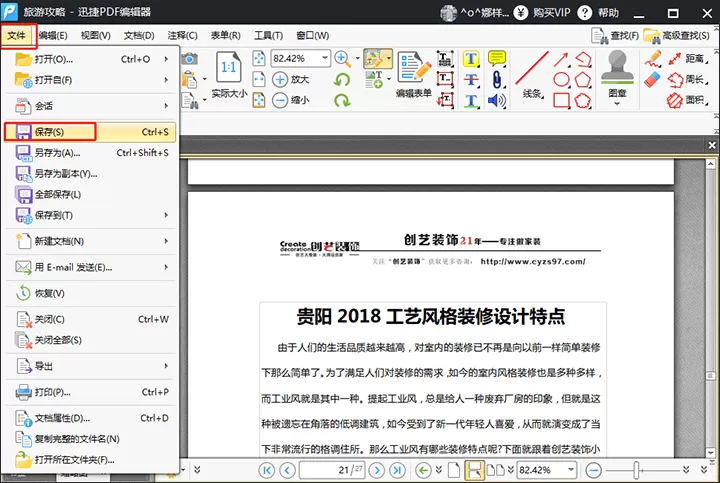Screen dimensions: 720x483
Task: Click the green rotate counterclockwise icon
Action: (342, 79)
